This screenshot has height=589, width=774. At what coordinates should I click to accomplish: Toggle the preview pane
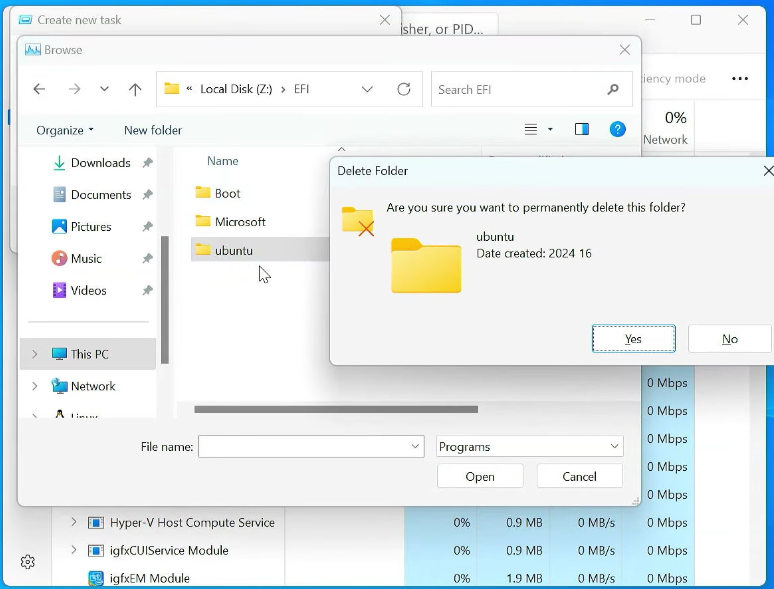(581, 129)
